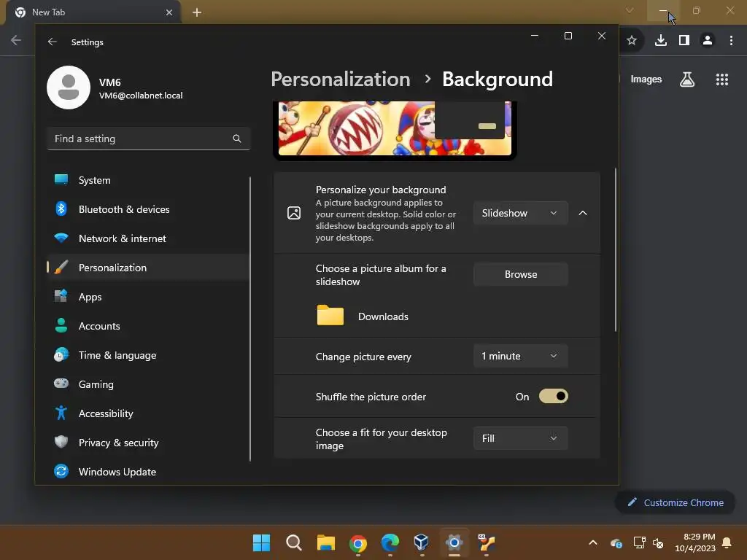Viewport: 747px width, 560px height.
Task: Click the muted volume tray icon
Action: [658, 542]
